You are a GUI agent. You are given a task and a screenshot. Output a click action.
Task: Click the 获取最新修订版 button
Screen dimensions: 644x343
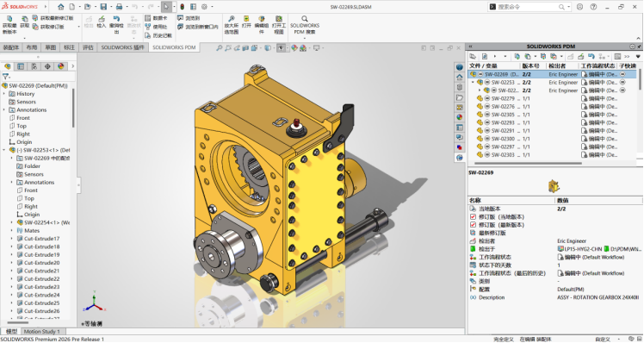click(x=53, y=18)
